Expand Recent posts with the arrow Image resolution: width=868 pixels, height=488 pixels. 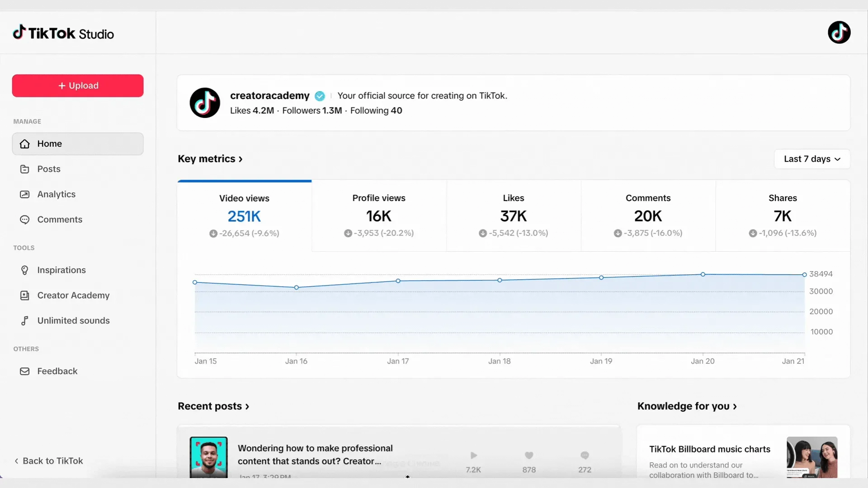pyautogui.click(x=247, y=406)
